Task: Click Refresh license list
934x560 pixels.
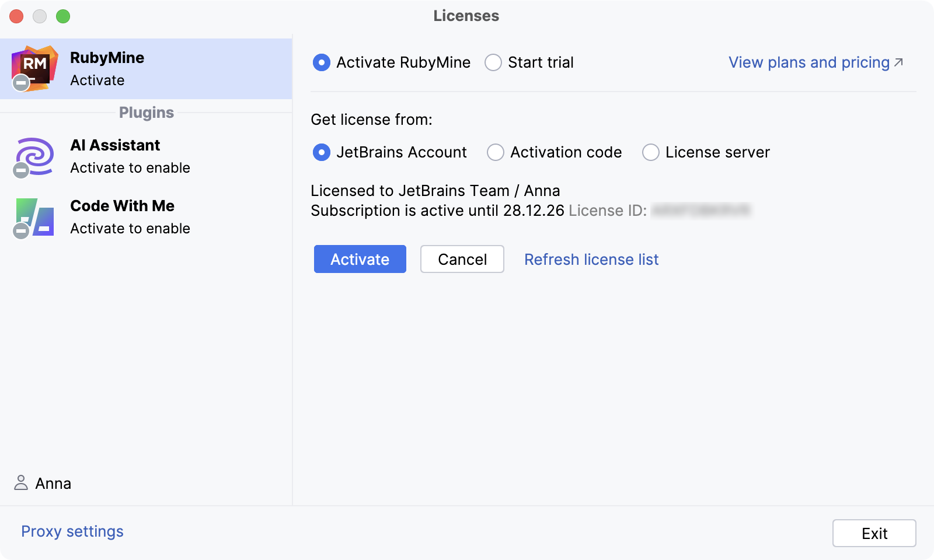Action: coord(591,259)
